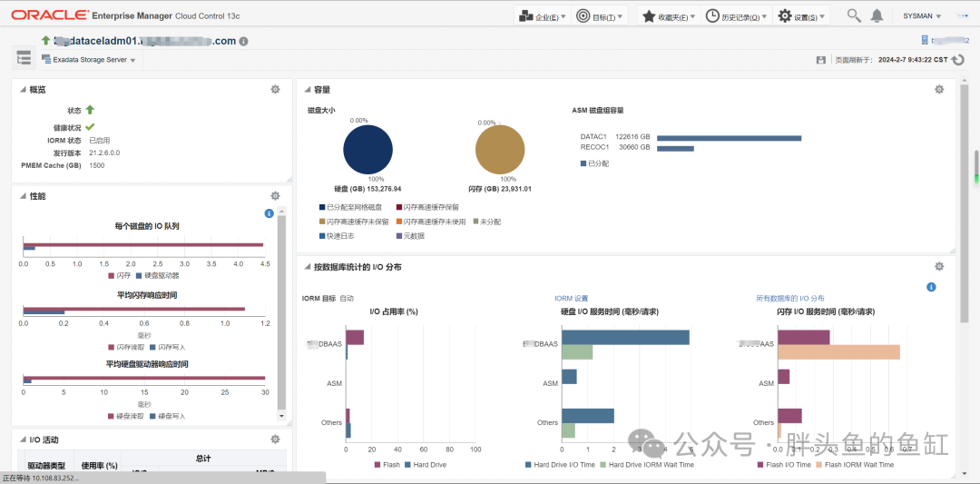
Task: Toggle the navigation tree pane icon
Action: pos(24,59)
